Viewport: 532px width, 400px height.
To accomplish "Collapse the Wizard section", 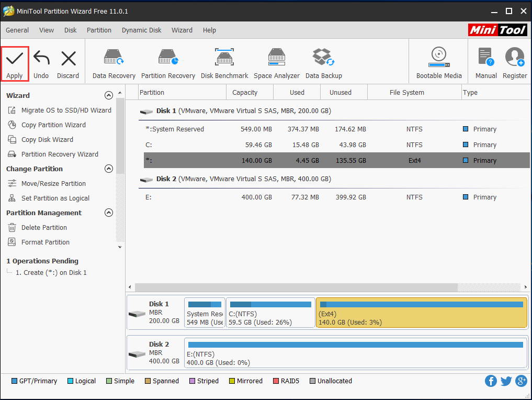I will point(109,95).
